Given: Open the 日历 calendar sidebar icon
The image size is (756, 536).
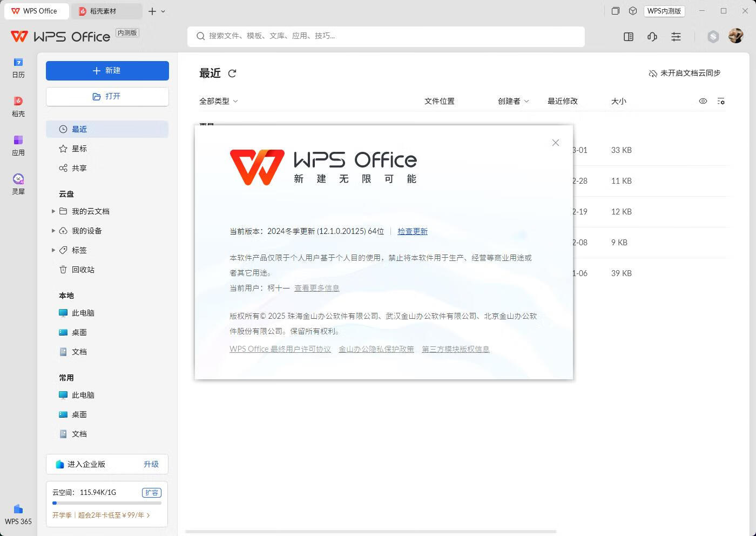Looking at the screenshot, I should pyautogui.click(x=18, y=68).
